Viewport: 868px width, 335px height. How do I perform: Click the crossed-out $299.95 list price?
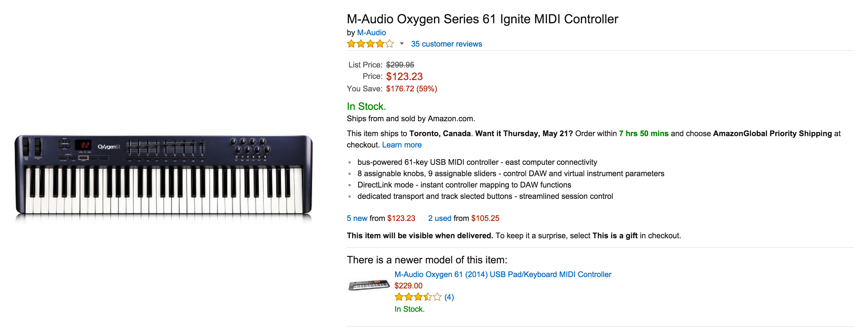pyautogui.click(x=400, y=65)
